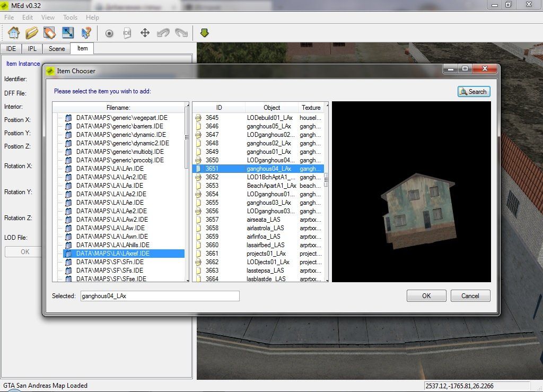Select the ganghous01_LAx object row
Screen dimensions: 543x392
click(x=258, y=152)
